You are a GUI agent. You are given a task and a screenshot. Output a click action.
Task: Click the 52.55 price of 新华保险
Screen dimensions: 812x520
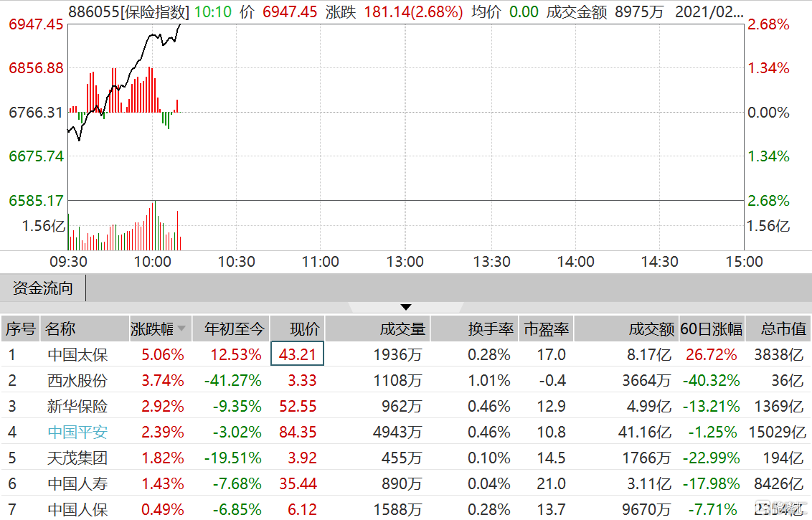click(x=298, y=407)
